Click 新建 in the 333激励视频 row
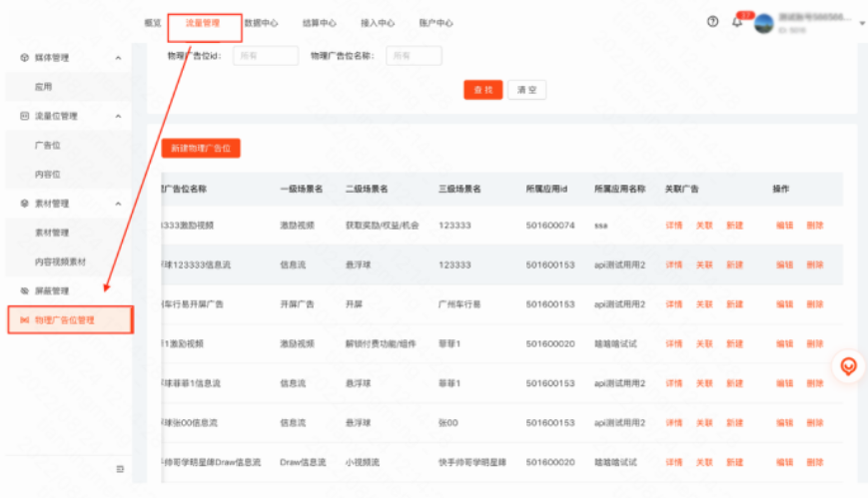Image resolution: width=868 pixels, height=498 pixels. point(734,226)
